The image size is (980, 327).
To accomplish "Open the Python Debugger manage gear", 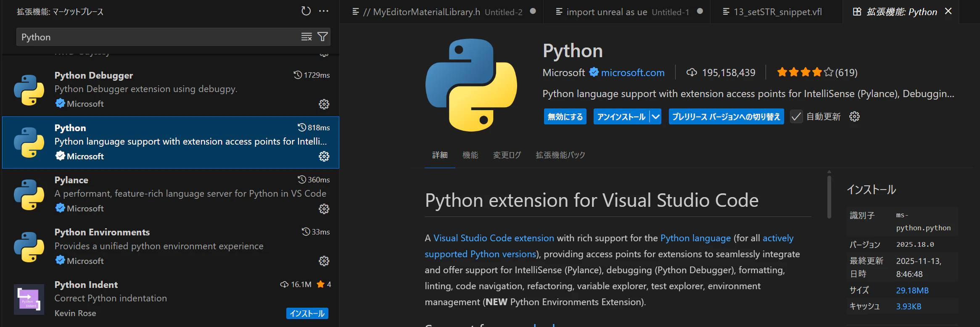I will (324, 104).
